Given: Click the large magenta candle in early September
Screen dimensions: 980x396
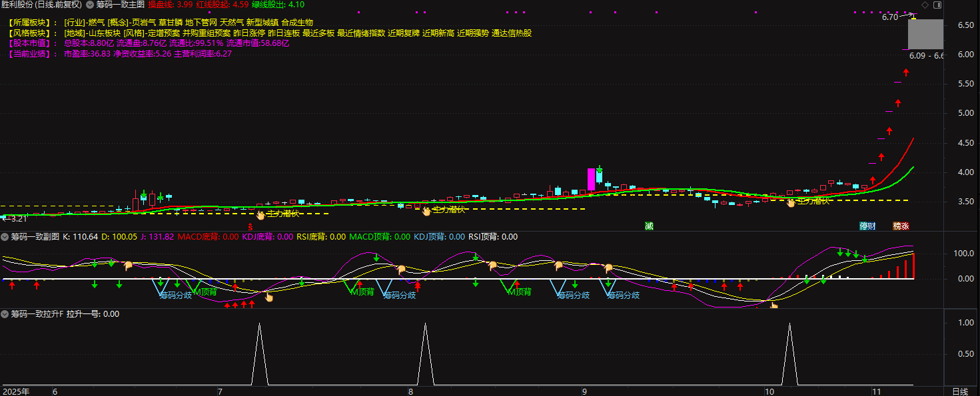Looking at the screenshot, I should (x=591, y=180).
